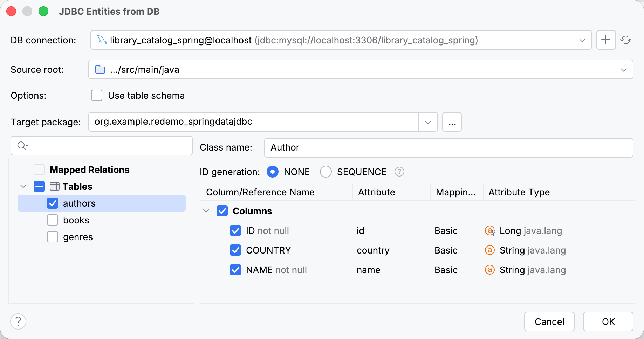Click the Cancel button

point(549,321)
